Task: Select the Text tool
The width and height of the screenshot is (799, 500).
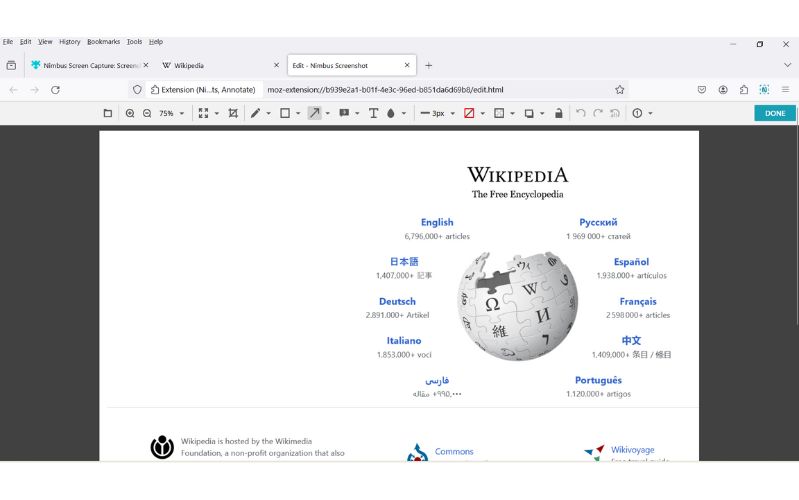Action: pos(374,113)
